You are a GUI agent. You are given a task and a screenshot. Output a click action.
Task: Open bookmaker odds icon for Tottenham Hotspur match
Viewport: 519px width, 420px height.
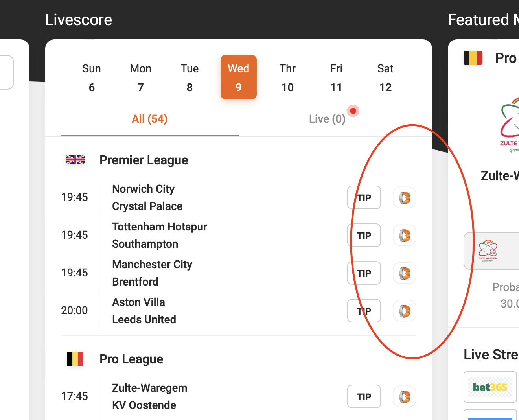tap(405, 235)
